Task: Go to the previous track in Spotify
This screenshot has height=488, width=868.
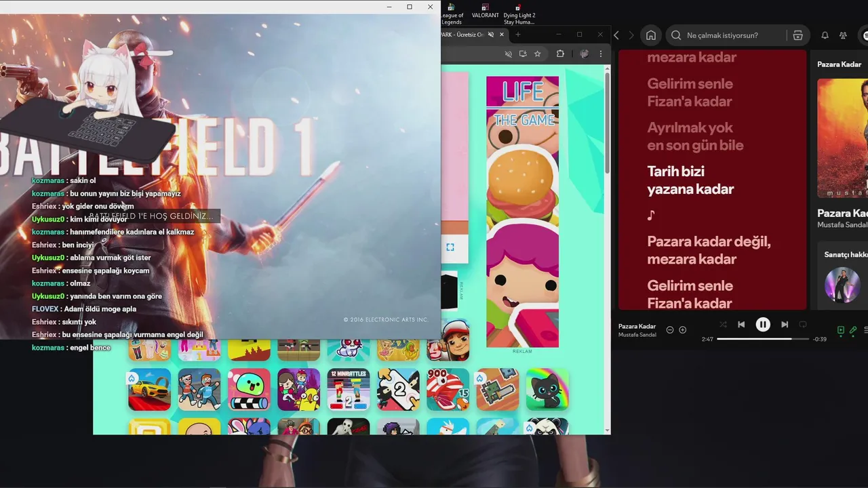Action: pos(741,325)
